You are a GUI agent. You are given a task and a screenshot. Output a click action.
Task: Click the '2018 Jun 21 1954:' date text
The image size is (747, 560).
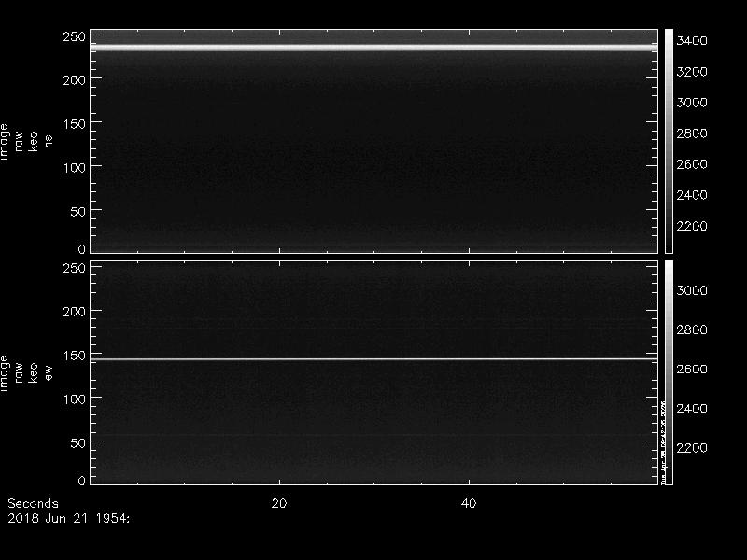tap(68, 518)
